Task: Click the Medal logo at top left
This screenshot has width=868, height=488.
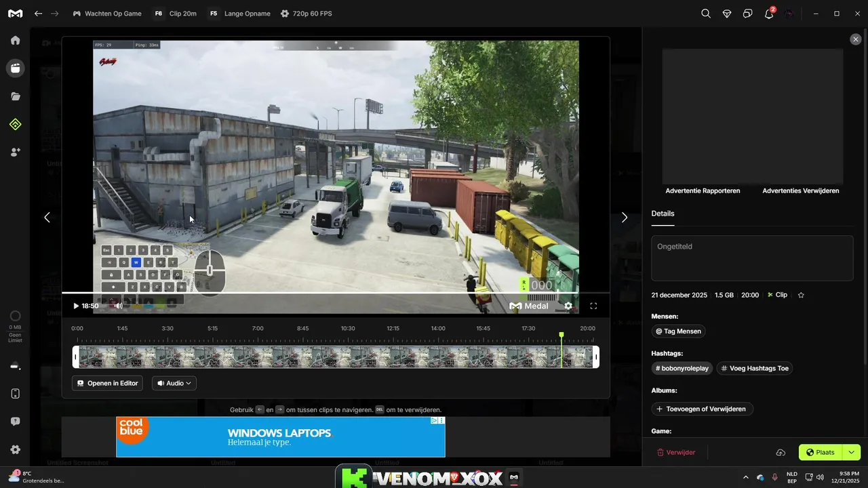Action: [x=15, y=14]
